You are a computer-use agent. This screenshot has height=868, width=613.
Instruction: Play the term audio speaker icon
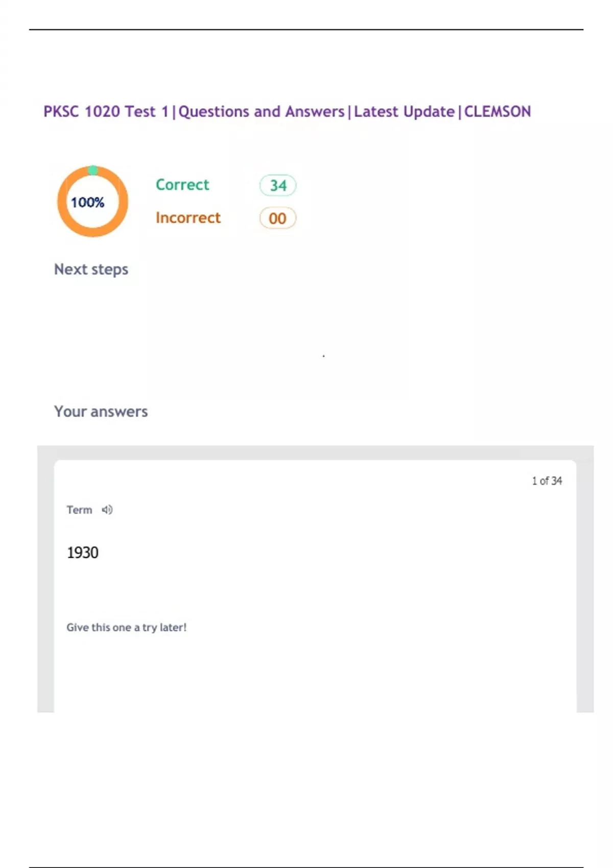pyautogui.click(x=107, y=510)
